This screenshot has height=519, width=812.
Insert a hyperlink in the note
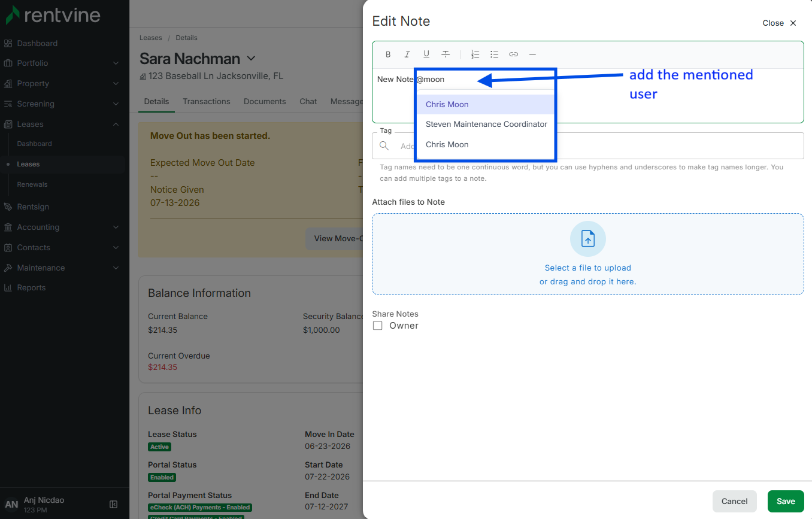pyautogui.click(x=514, y=54)
